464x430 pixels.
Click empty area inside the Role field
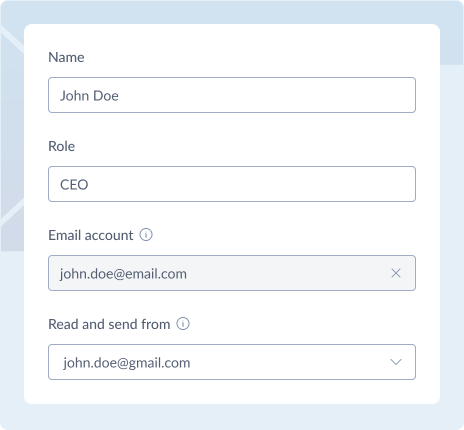tap(252, 184)
